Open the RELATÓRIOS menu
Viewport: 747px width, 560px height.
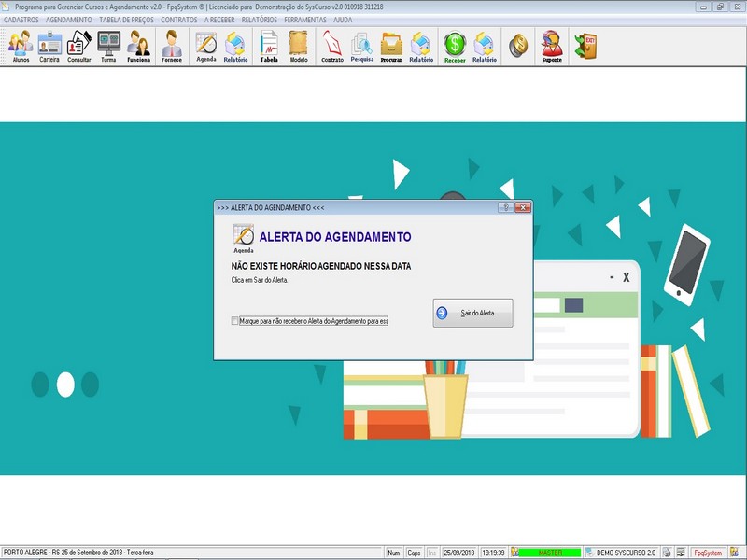click(x=261, y=20)
